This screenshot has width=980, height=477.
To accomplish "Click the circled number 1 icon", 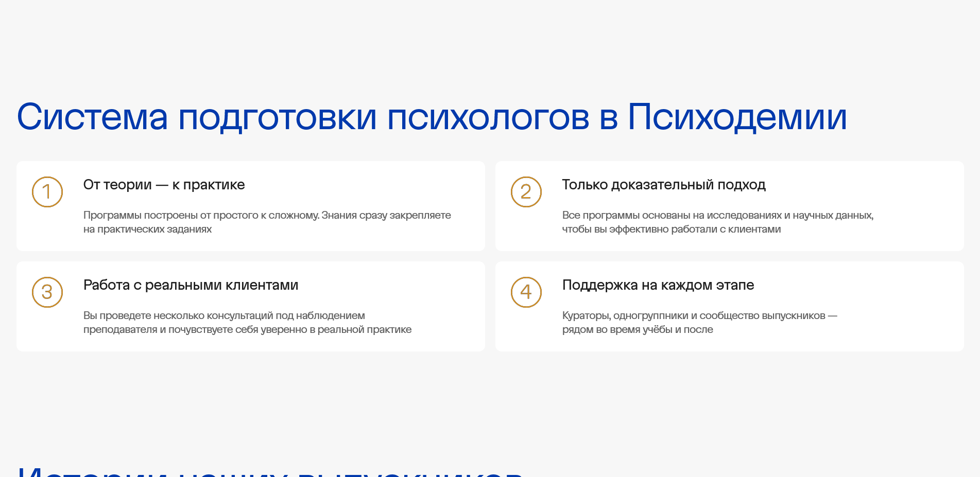I will click(x=47, y=192).
